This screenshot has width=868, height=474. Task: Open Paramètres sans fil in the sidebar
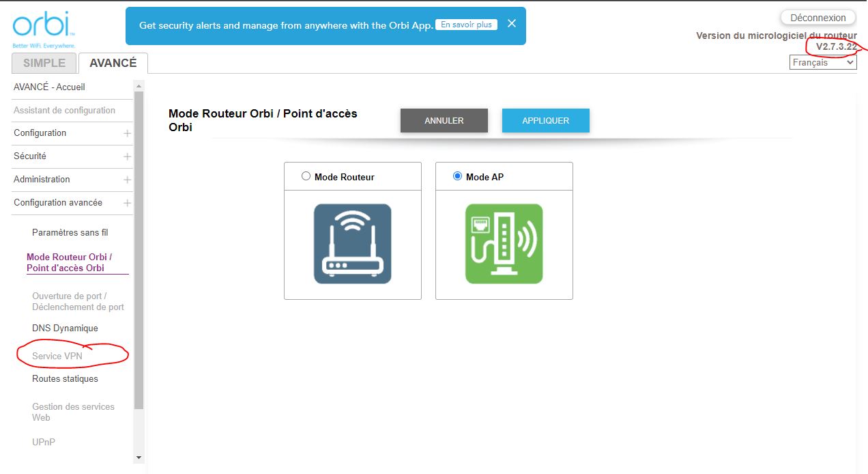[70, 233]
